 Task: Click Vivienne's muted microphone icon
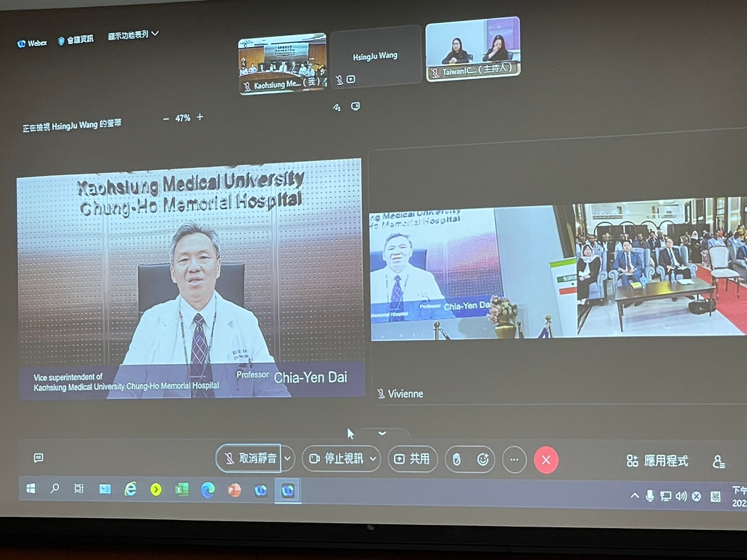coord(381,394)
